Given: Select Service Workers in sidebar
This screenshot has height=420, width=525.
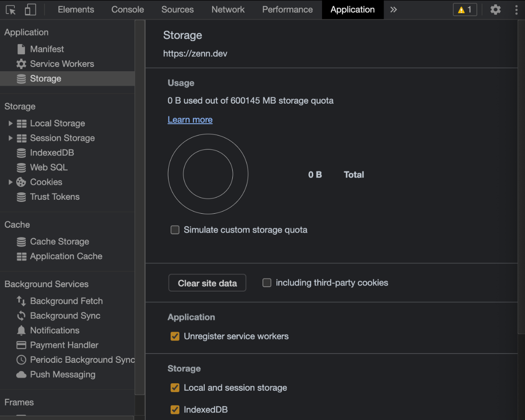Looking at the screenshot, I should [x=62, y=64].
